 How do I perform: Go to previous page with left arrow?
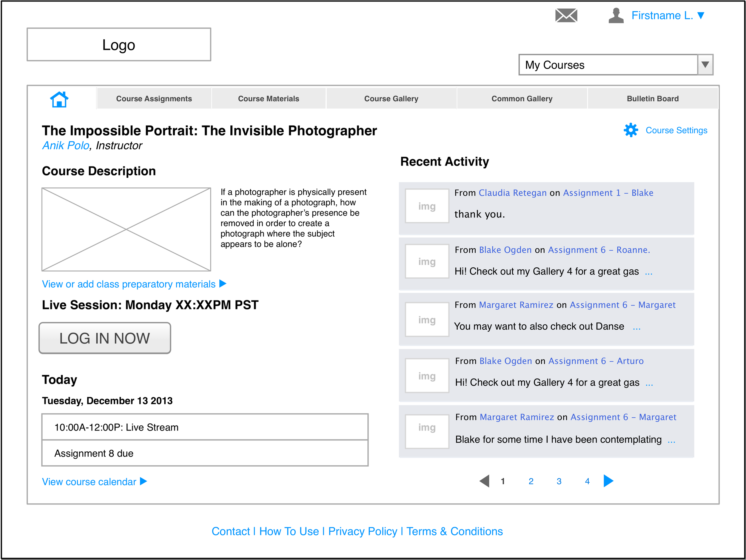pyautogui.click(x=484, y=481)
